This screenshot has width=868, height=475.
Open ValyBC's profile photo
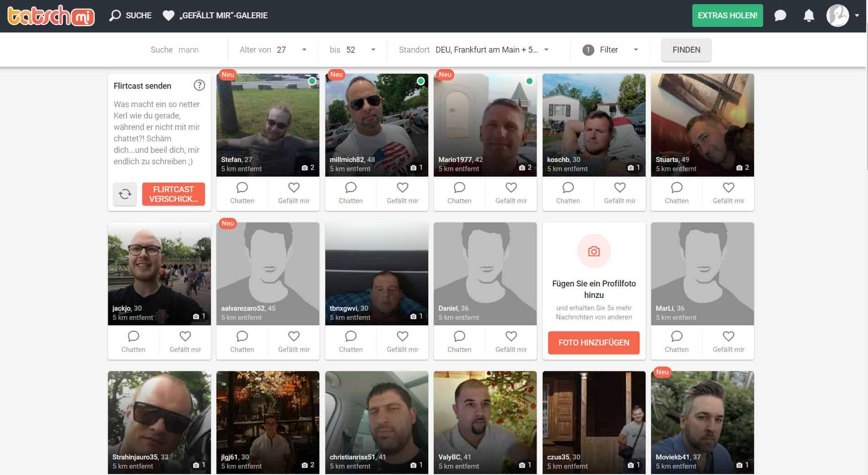[x=485, y=422]
